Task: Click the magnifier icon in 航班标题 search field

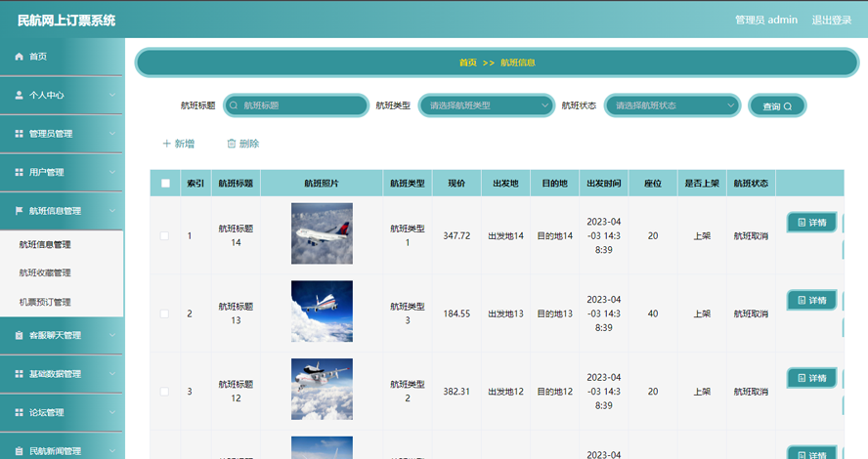Action: (234, 105)
